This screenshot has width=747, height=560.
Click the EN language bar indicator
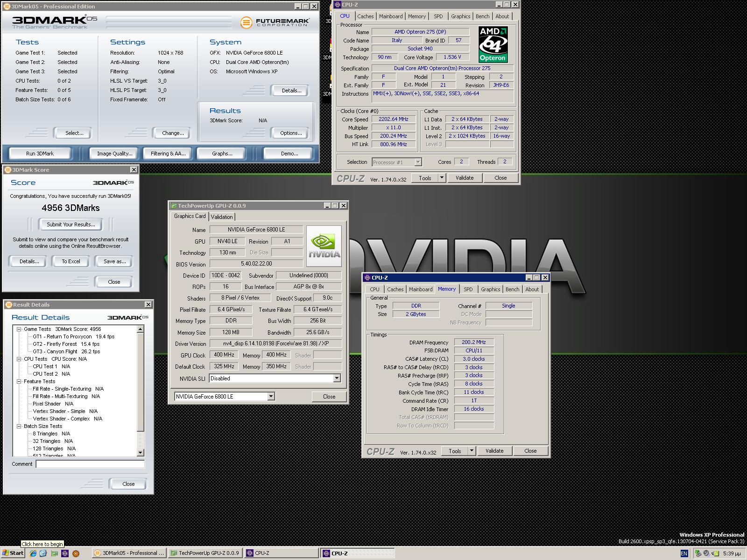[684, 553]
